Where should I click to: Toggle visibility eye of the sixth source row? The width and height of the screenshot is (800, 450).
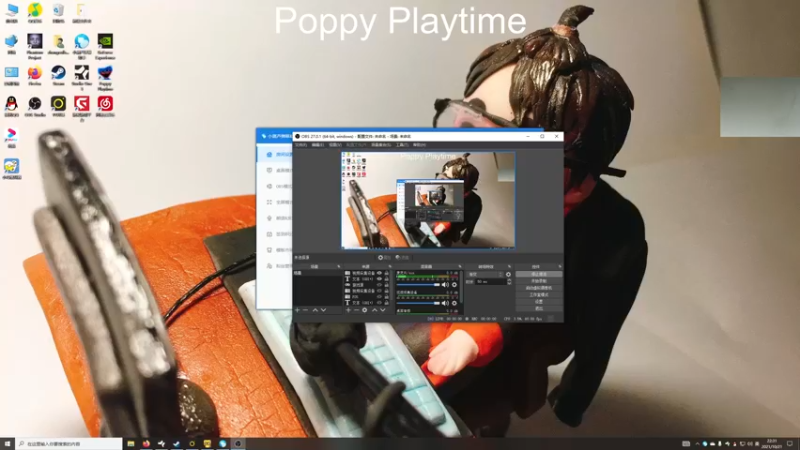[379, 303]
